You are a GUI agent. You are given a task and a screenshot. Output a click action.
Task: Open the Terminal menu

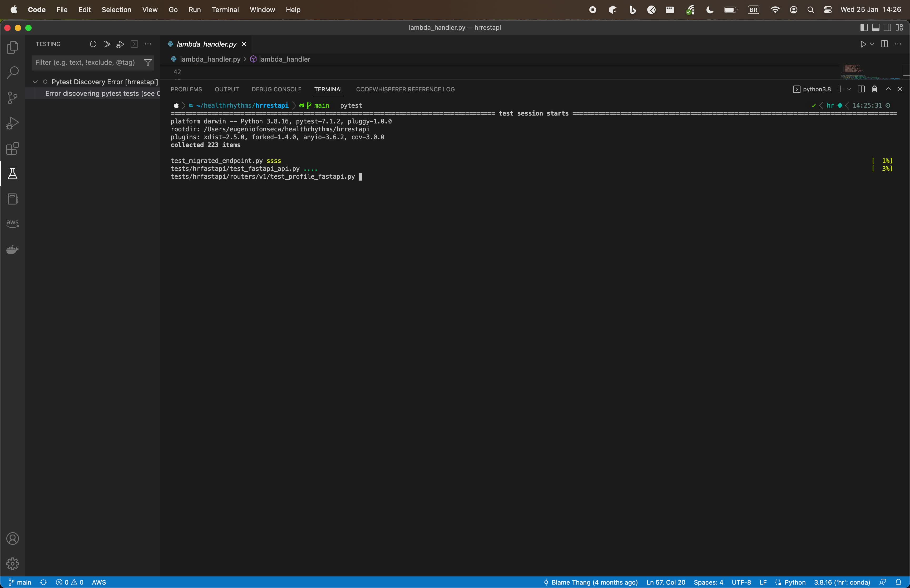(225, 9)
